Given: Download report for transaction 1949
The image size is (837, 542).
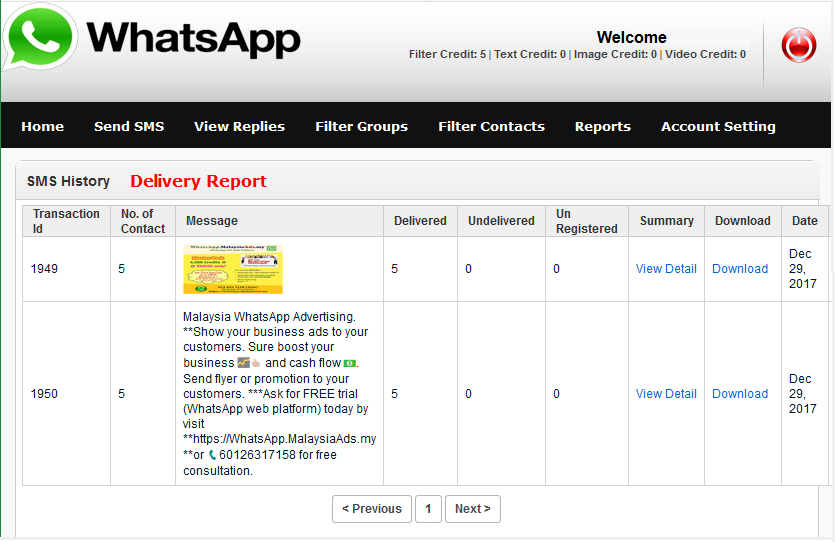Looking at the screenshot, I should pos(740,269).
